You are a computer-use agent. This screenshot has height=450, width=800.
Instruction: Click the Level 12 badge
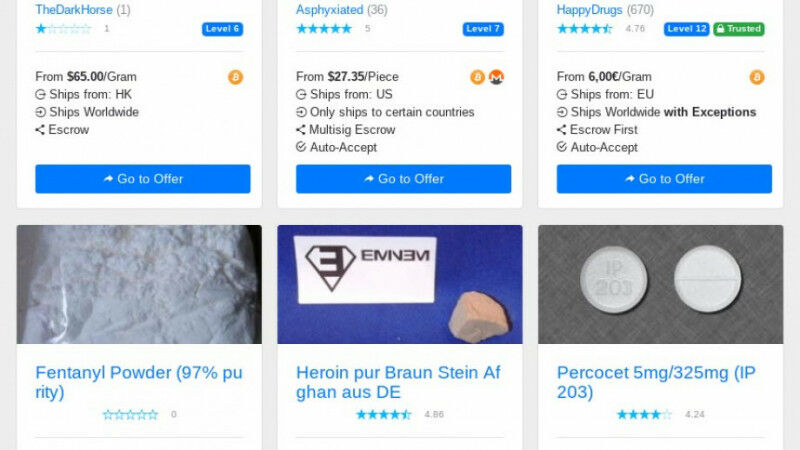[x=687, y=29]
